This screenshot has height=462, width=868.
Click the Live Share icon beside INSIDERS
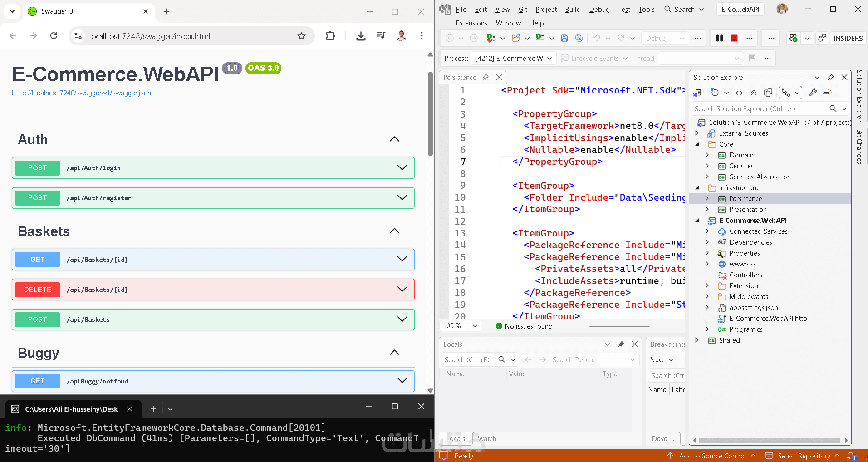point(822,38)
